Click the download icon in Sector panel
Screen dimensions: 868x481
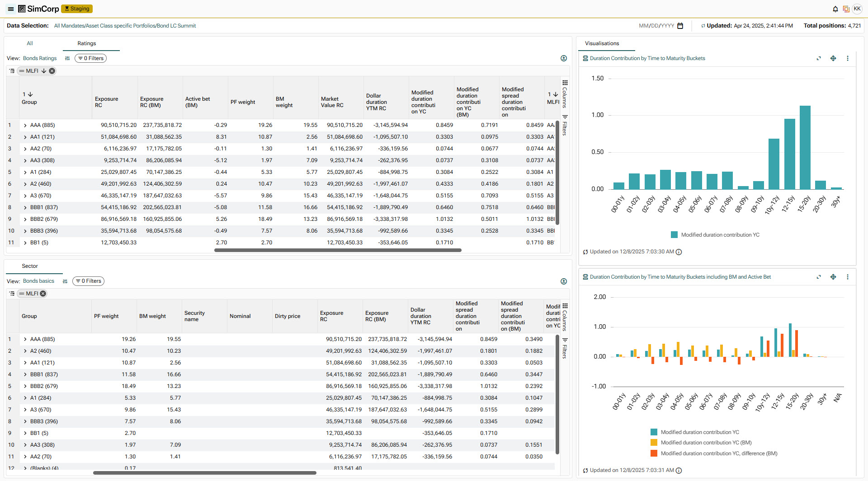click(x=563, y=281)
